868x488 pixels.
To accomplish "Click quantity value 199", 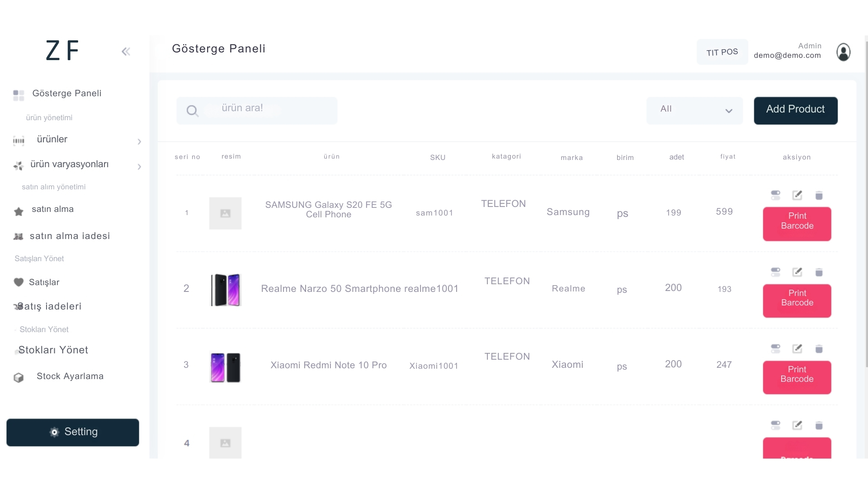I will click(674, 213).
